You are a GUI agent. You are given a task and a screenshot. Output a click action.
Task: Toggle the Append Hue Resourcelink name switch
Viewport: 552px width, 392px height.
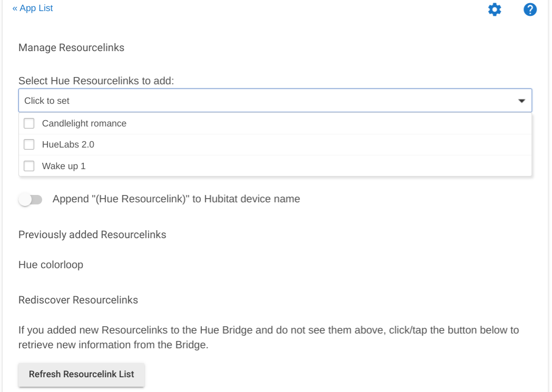(x=30, y=200)
